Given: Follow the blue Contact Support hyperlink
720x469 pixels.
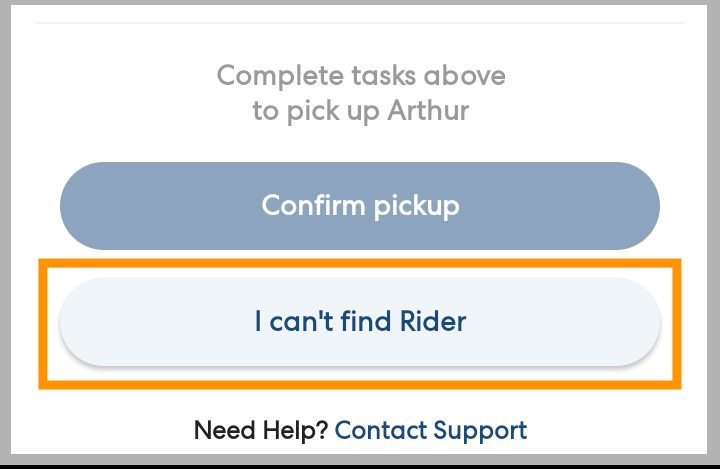Looking at the screenshot, I should point(430,431).
